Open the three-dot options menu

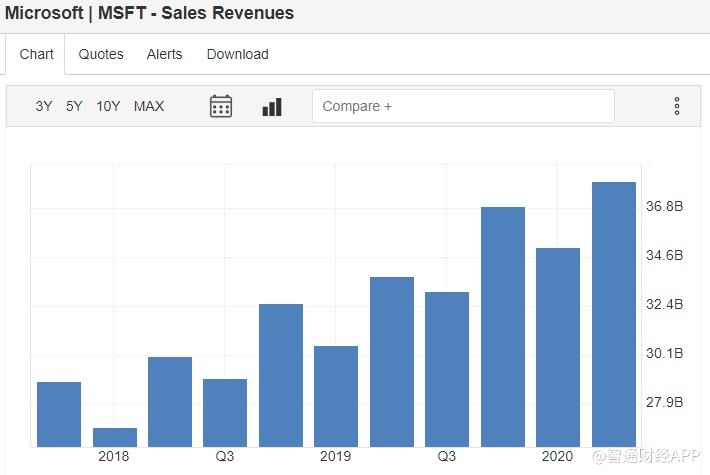tap(677, 106)
